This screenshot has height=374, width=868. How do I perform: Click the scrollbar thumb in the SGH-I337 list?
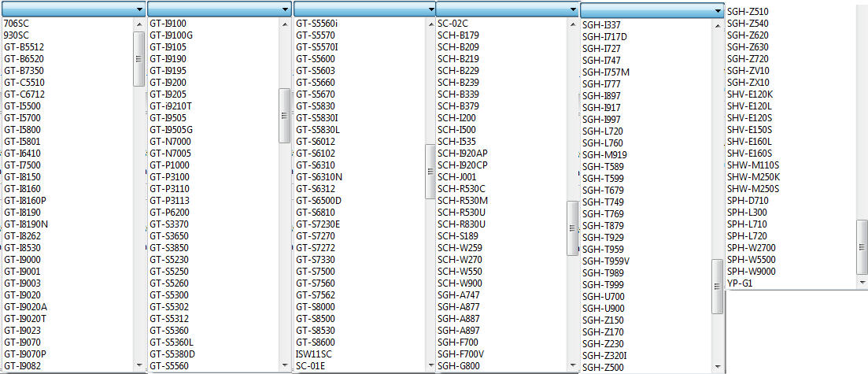[718, 286]
